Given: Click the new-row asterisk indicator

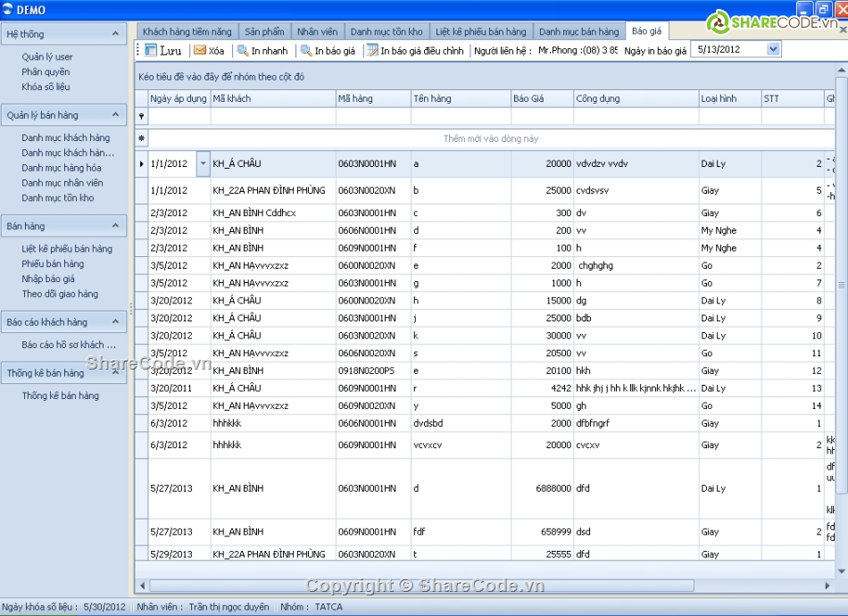Looking at the screenshot, I should [x=142, y=138].
